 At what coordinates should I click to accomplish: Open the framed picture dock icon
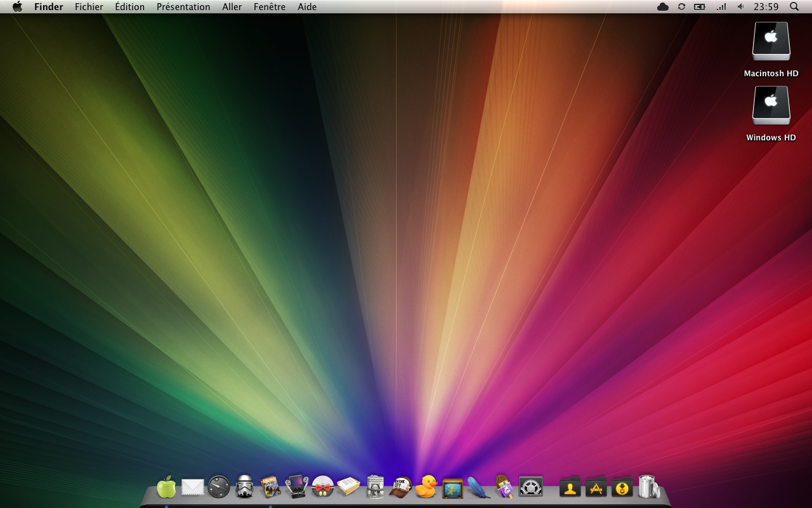point(452,488)
